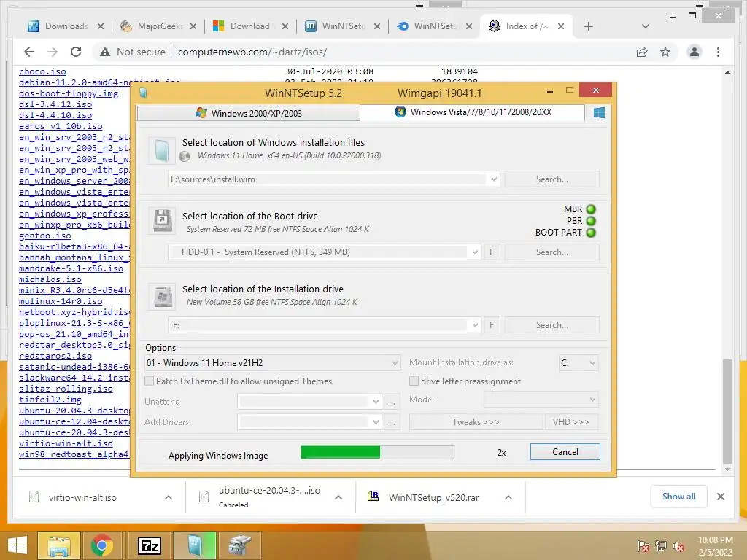The width and height of the screenshot is (747, 560).
Task: Open Chrome's three-dot menu
Action: click(718, 52)
